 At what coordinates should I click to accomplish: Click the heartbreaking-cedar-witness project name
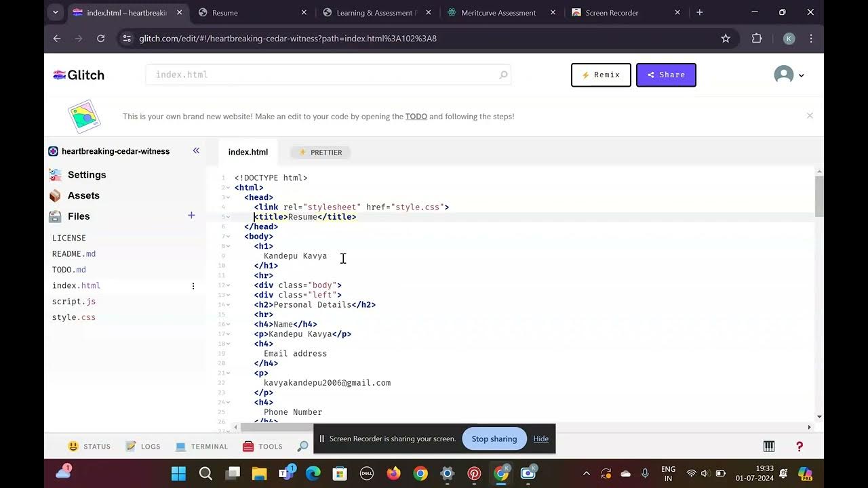[115, 151]
